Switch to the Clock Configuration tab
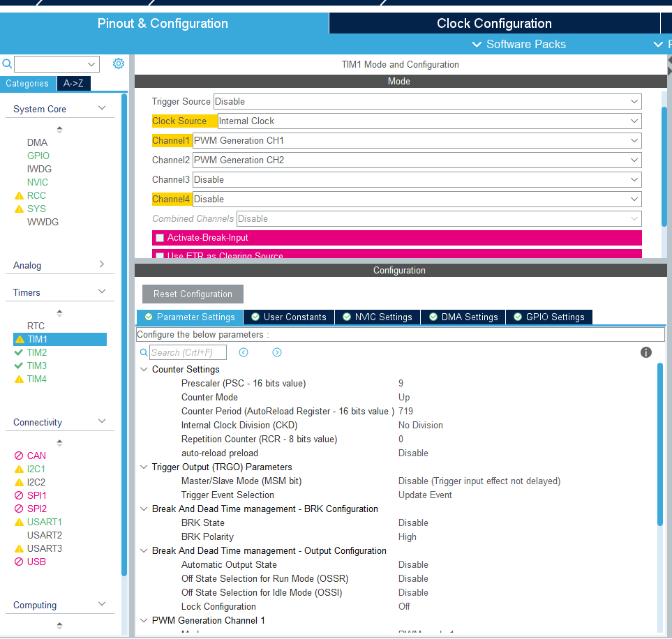The height and width of the screenshot is (639, 672). [494, 23]
